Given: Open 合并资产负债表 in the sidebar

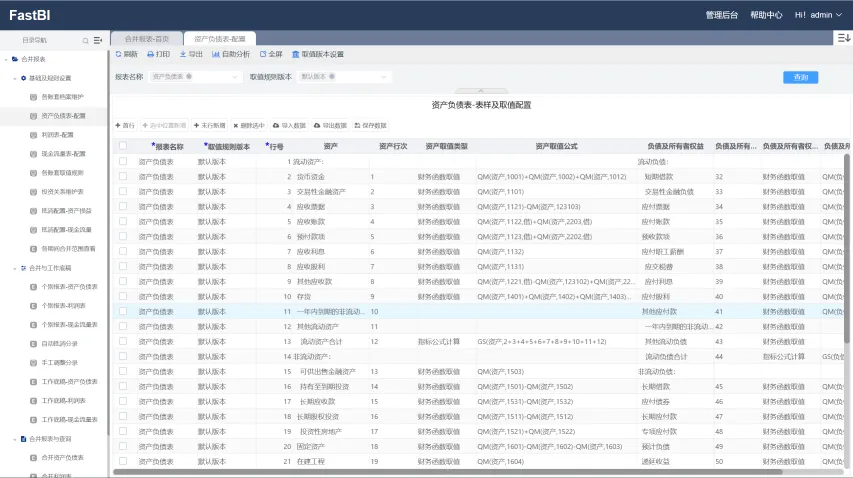Looking at the screenshot, I should tap(63, 458).
